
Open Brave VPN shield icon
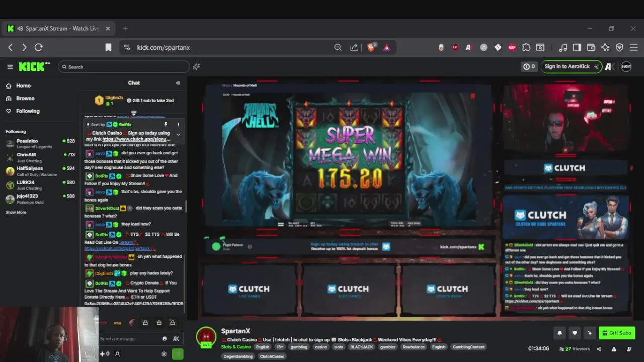tap(619, 47)
